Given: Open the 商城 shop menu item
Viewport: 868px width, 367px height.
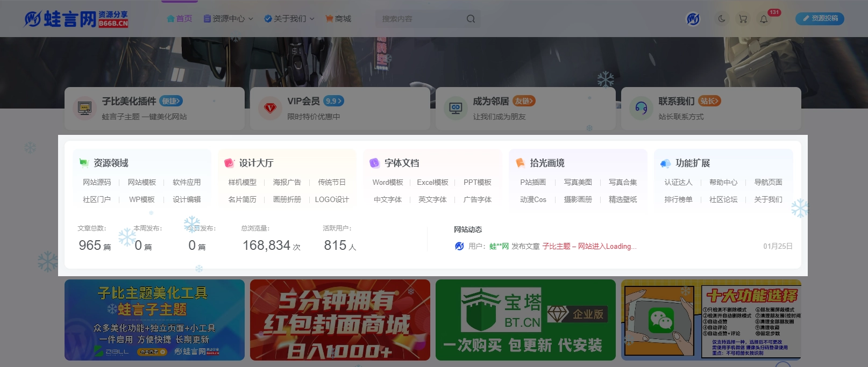Looking at the screenshot, I should 338,19.
